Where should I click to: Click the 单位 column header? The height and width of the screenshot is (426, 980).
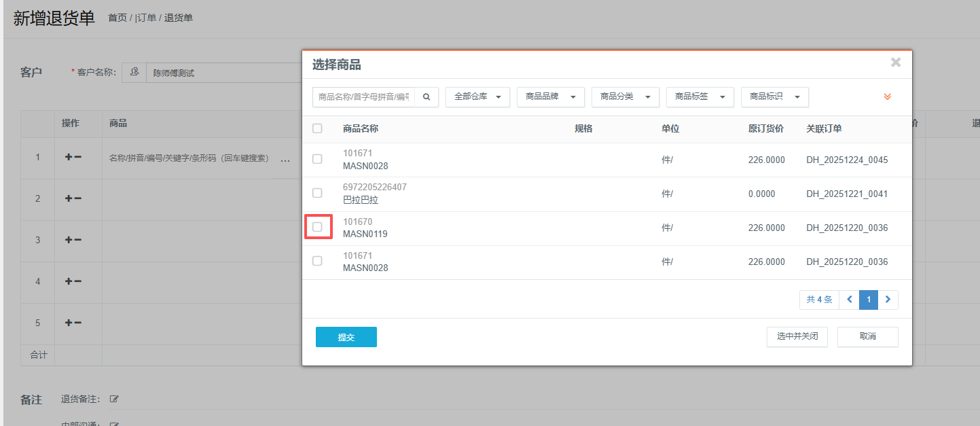pos(670,128)
